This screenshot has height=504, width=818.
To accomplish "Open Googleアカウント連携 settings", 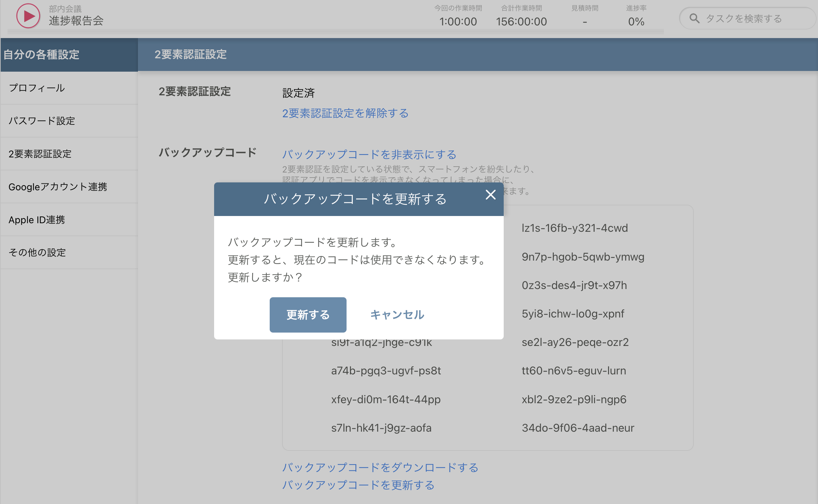I will click(58, 187).
